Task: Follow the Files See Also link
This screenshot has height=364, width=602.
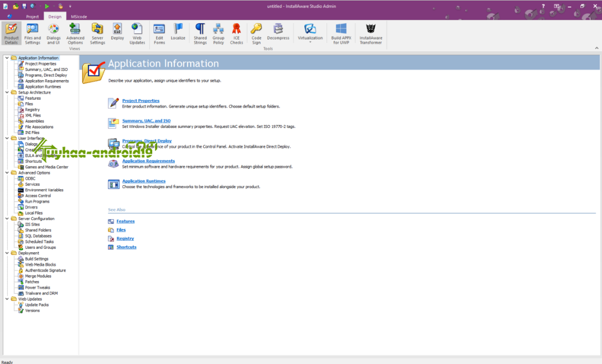Action: click(121, 230)
